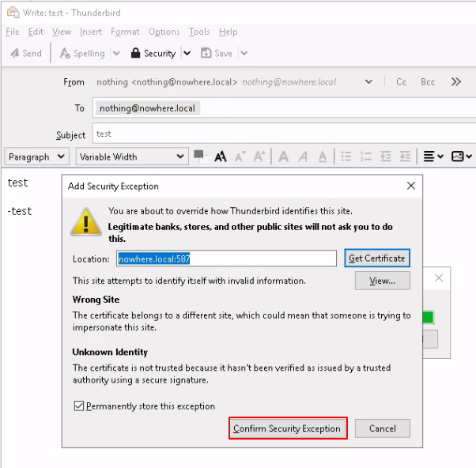
Task: Outdent text icon
Action: click(386, 157)
